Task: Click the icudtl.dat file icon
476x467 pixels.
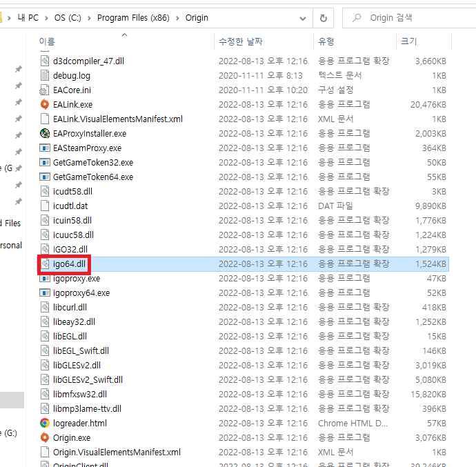Action: [45, 206]
